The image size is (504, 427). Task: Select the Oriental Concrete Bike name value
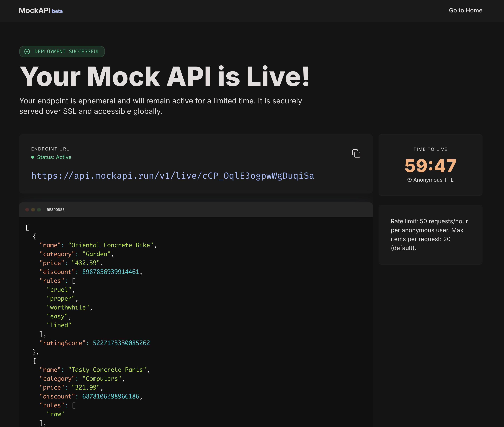pos(112,245)
